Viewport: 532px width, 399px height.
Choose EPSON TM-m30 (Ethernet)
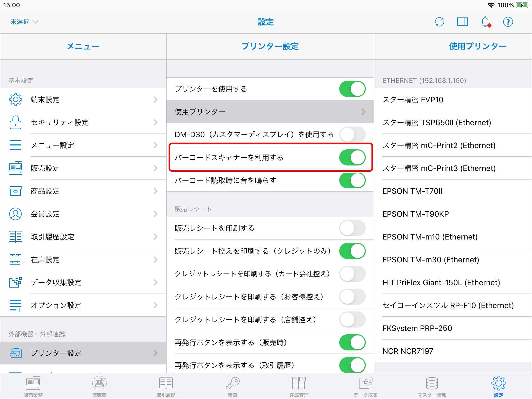pos(453,260)
